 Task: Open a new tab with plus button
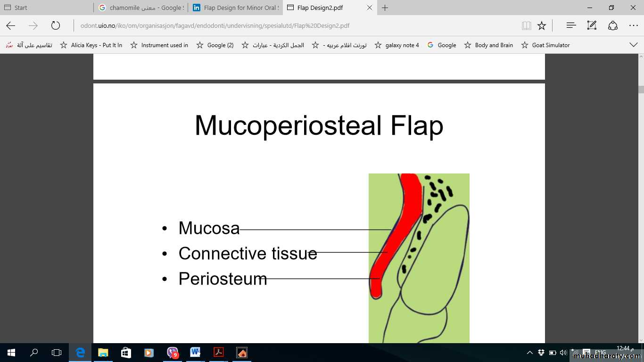[x=385, y=8]
